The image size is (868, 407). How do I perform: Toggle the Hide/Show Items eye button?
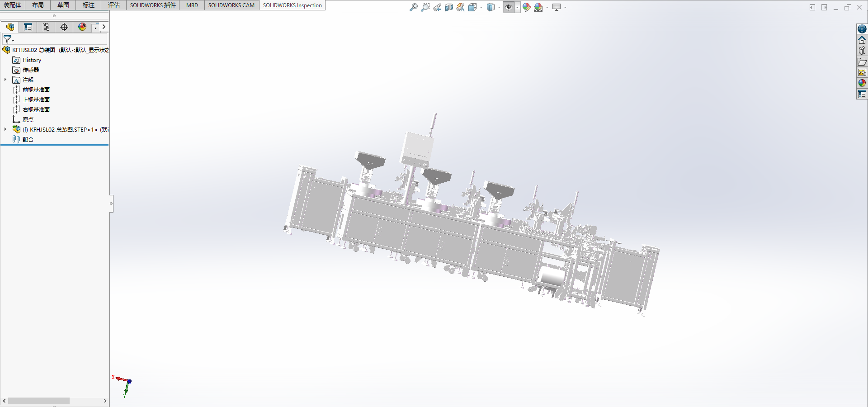[509, 7]
